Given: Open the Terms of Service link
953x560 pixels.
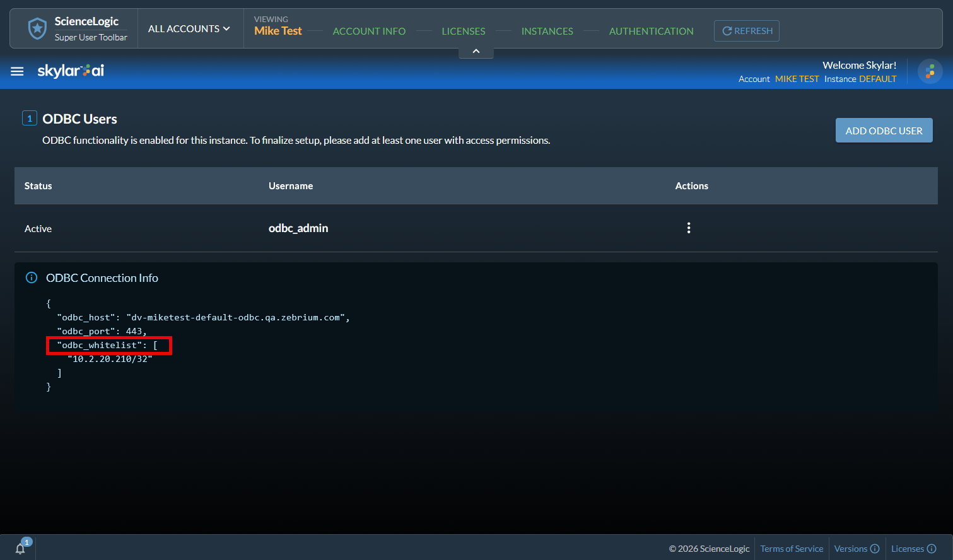Looking at the screenshot, I should click(x=792, y=549).
